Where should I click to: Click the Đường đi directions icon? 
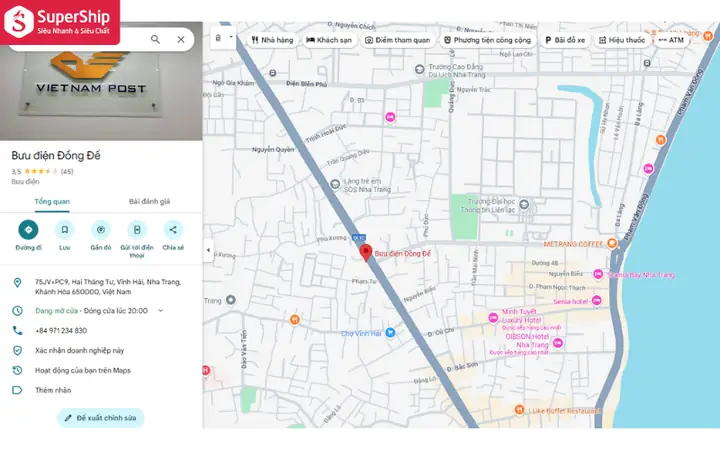(28, 230)
